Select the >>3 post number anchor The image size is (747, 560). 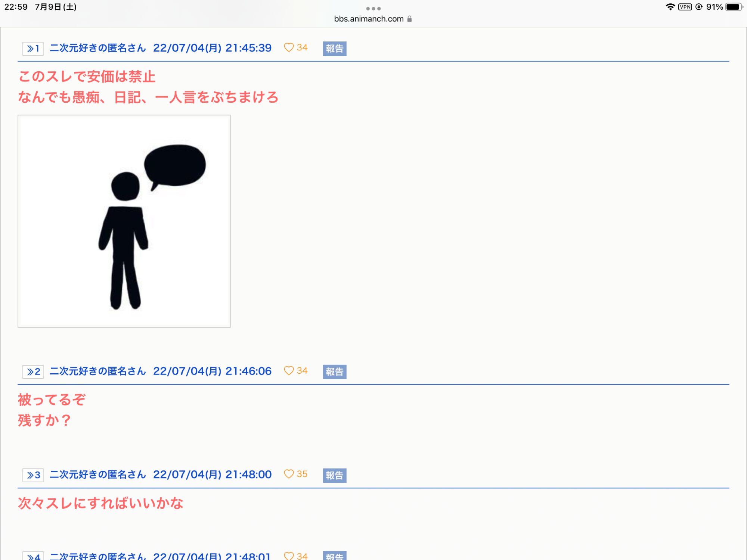pyautogui.click(x=33, y=475)
